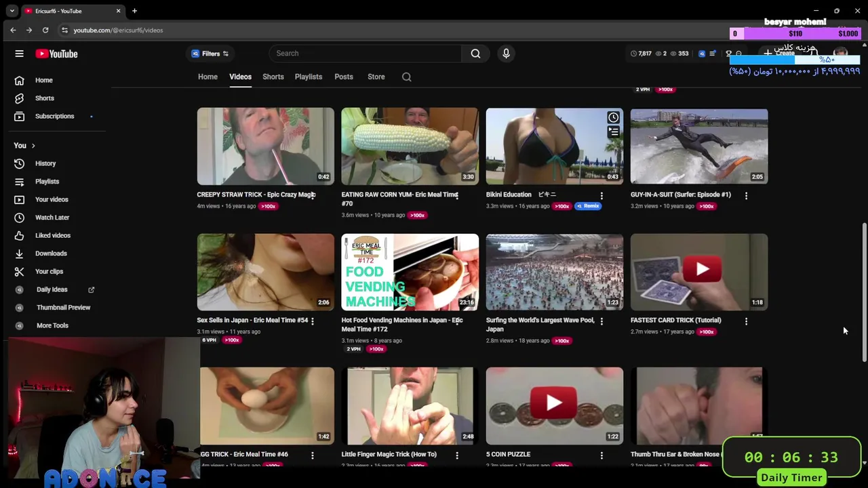Open the vidIQ Filters panel
Viewport: 868px width, 488px height.
coord(210,54)
